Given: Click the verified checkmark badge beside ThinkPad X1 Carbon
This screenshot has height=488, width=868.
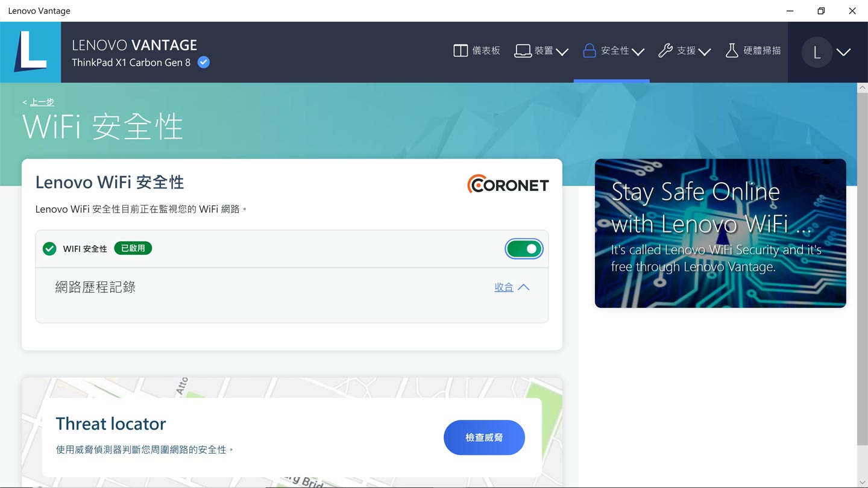Looking at the screenshot, I should pyautogui.click(x=204, y=62).
